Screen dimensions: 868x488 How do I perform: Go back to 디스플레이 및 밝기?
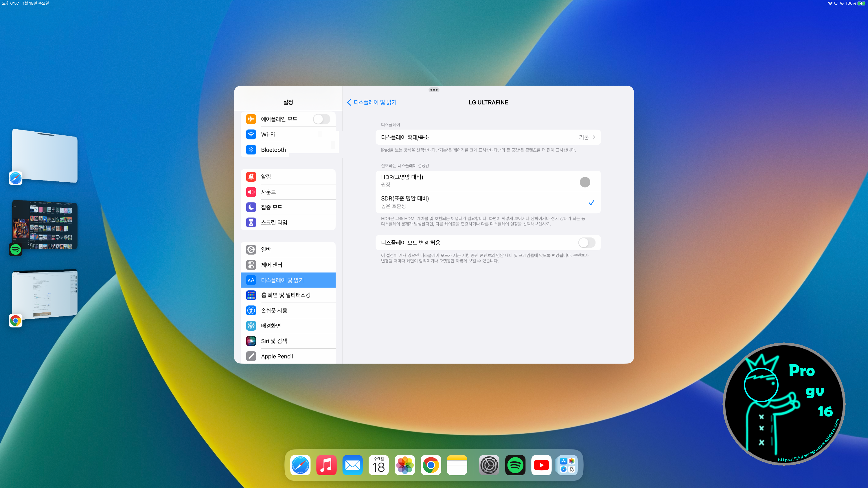tap(372, 102)
